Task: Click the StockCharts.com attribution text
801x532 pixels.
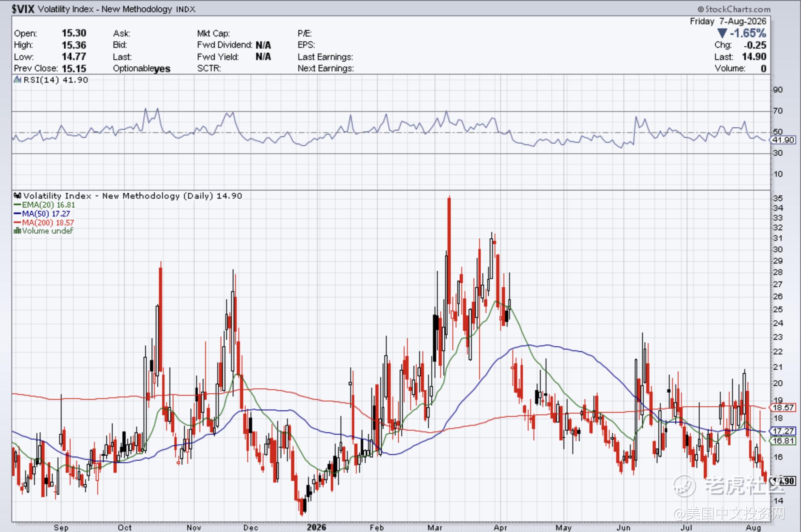Action: [x=734, y=9]
